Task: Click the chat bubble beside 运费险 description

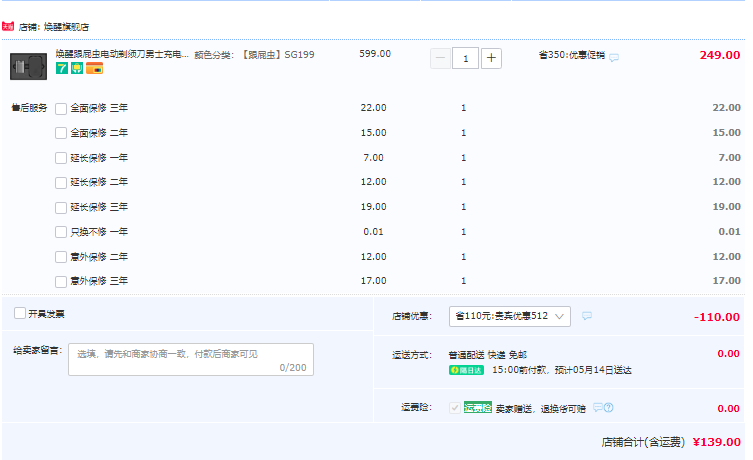Action: [597, 407]
